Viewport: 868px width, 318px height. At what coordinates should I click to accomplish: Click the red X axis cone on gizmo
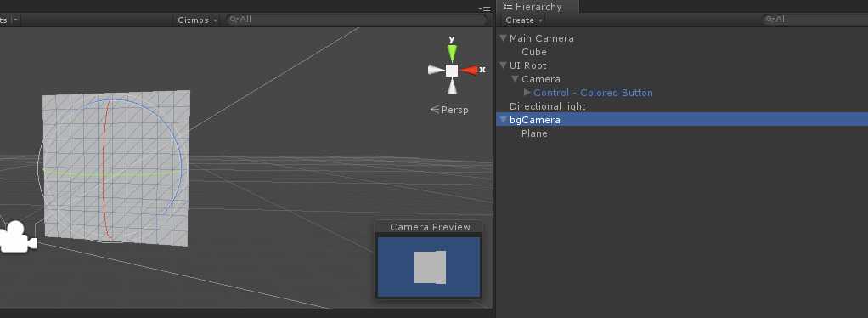tap(470, 70)
